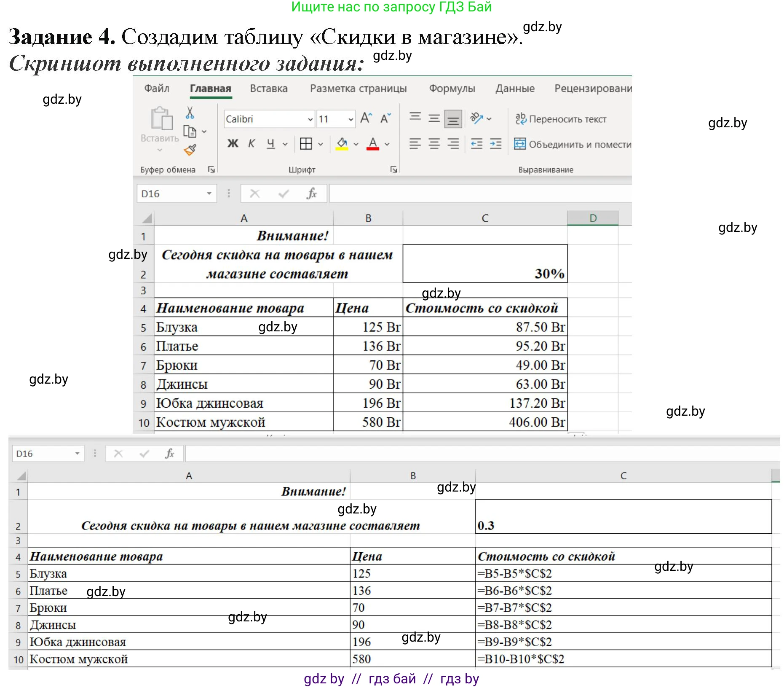
Task: Toggle underline with the Ч button
Action: click(272, 144)
